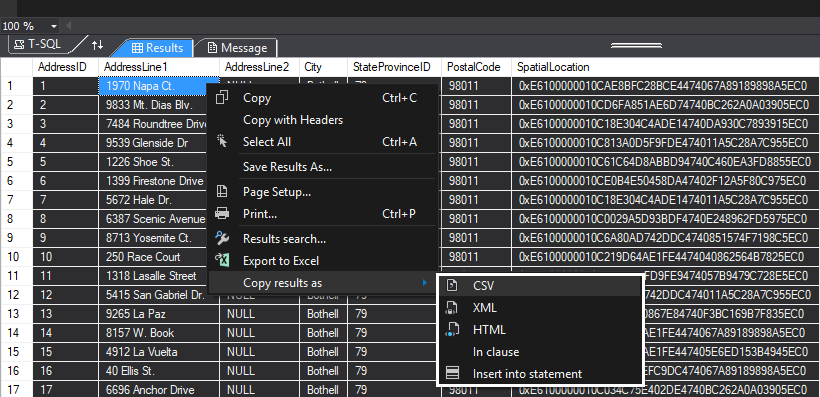Choose Print... from the context menu
The height and width of the screenshot is (397, 820).
click(x=322, y=214)
